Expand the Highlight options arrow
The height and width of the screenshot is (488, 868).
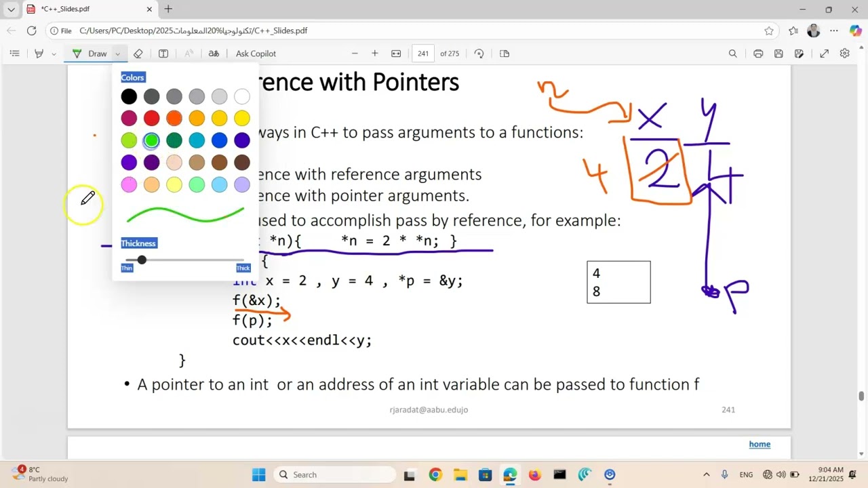(54, 54)
